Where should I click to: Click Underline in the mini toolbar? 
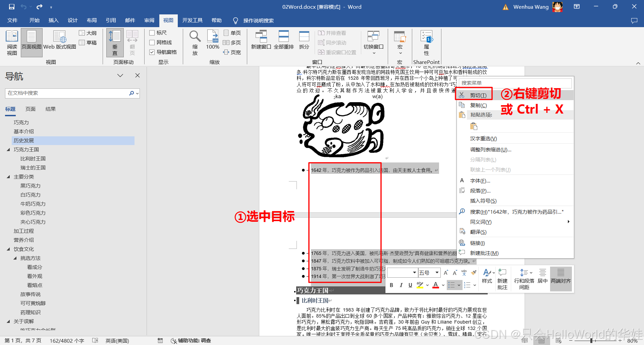coord(410,285)
